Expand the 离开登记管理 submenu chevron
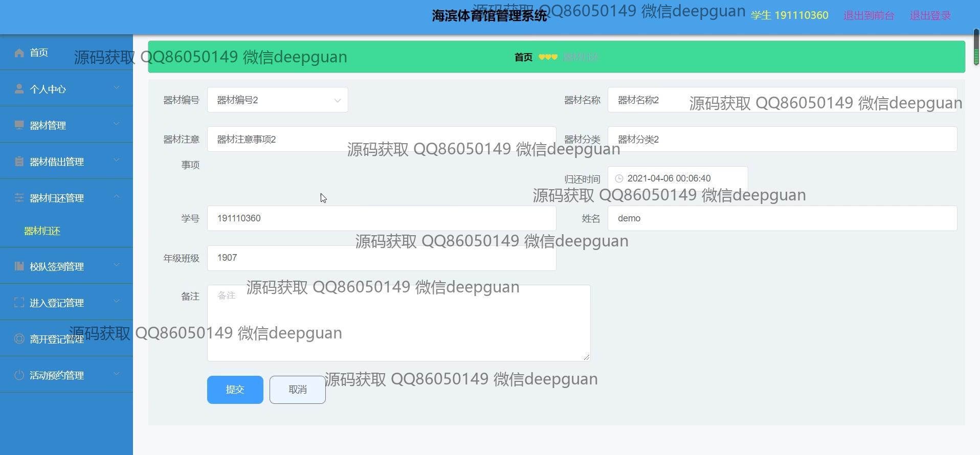Viewport: 980px width, 455px height. 117,338
